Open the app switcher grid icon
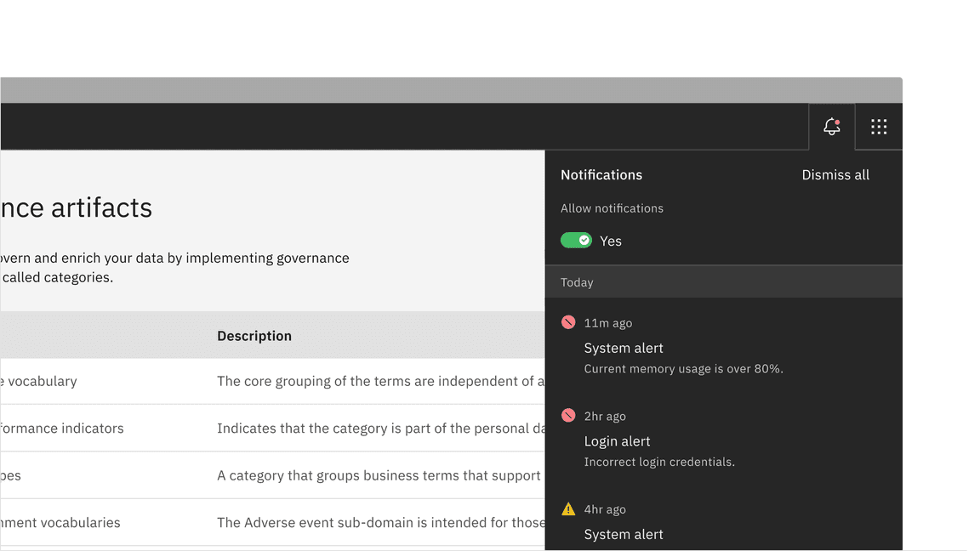 click(878, 126)
